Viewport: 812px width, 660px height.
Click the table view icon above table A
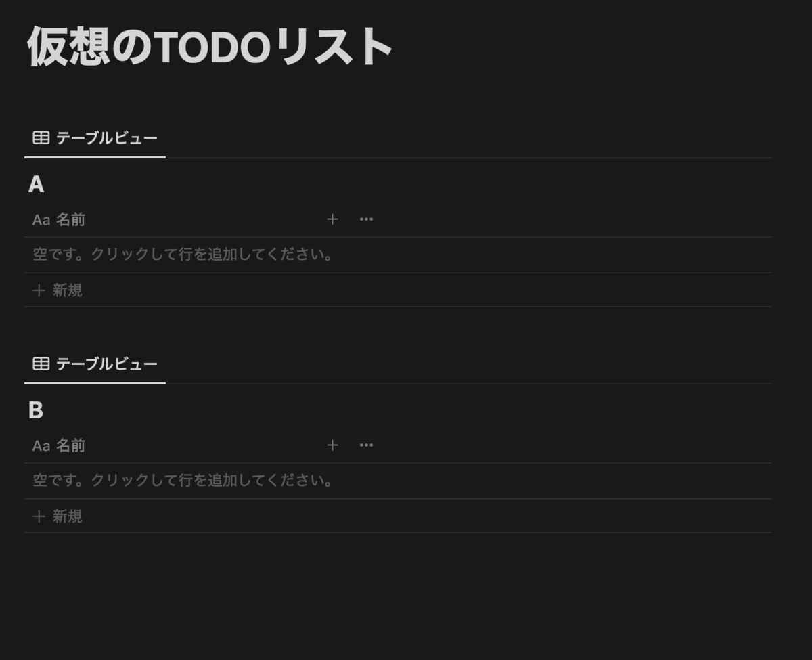pyautogui.click(x=41, y=137)
